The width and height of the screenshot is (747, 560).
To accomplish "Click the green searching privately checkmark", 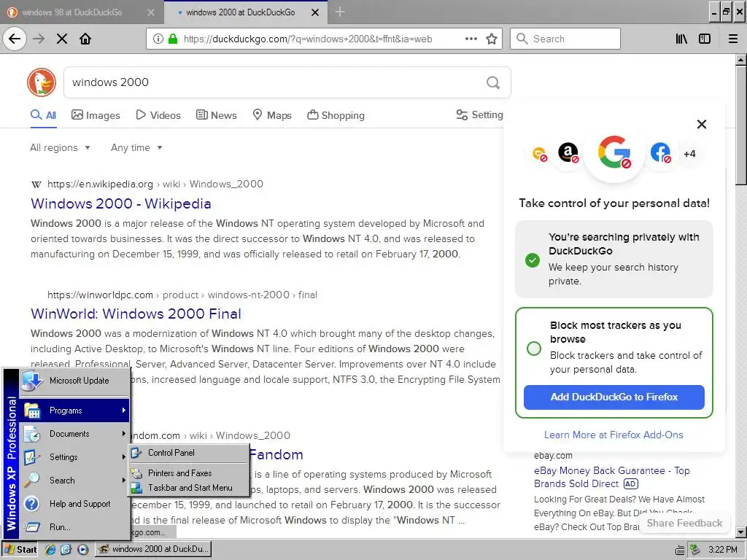I will [532, 260].
